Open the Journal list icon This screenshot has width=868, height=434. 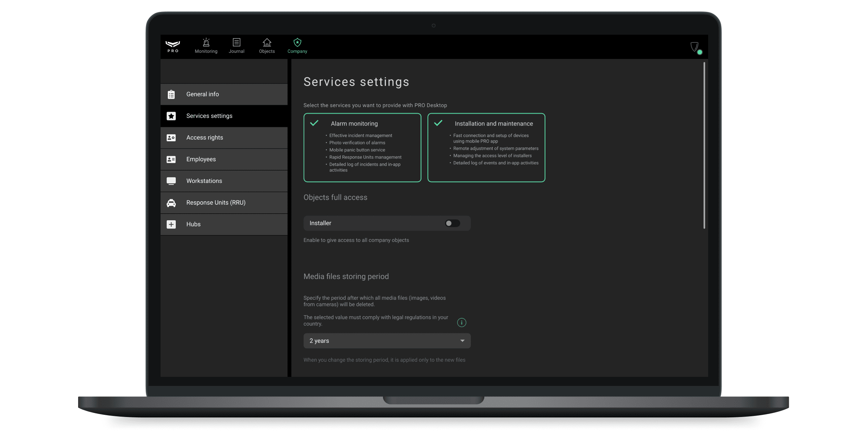pos(237,42)
